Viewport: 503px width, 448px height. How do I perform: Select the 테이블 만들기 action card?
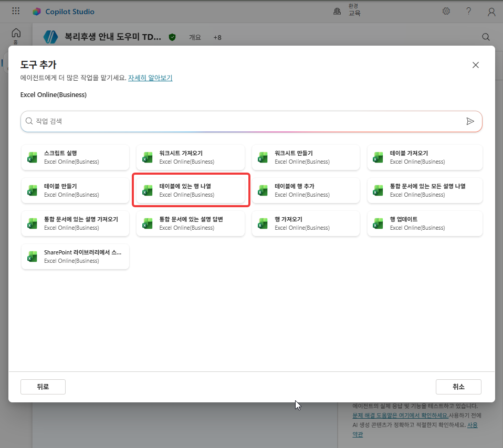click(x=76, y=190)
